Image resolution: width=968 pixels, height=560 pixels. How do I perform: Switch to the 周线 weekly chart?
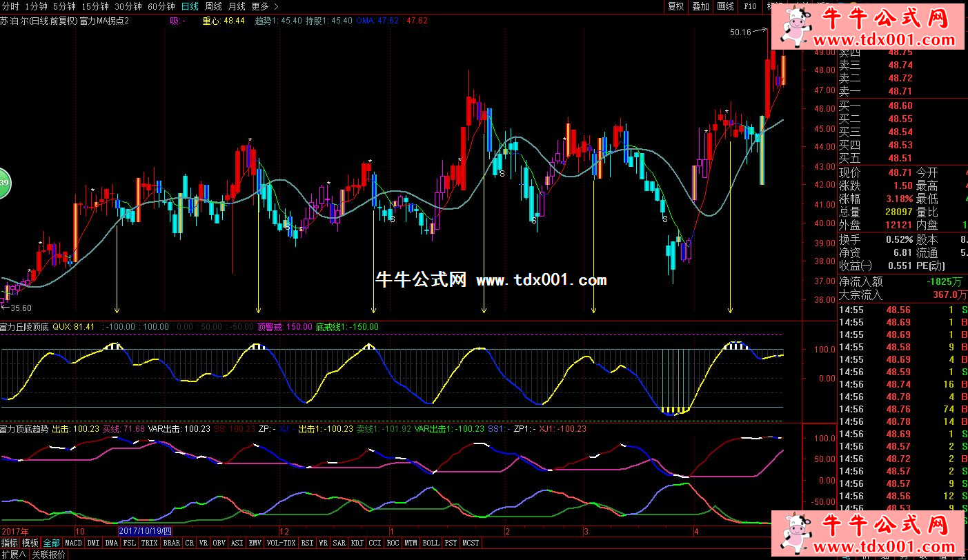pyautogui.click(x=213, y=6)
